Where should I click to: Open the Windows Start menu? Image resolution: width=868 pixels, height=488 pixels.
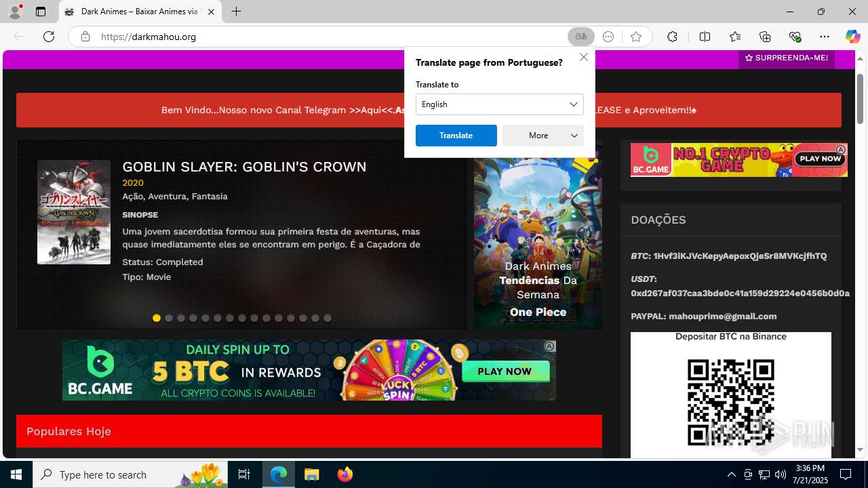pyautogui.click(x=16, y=474)
